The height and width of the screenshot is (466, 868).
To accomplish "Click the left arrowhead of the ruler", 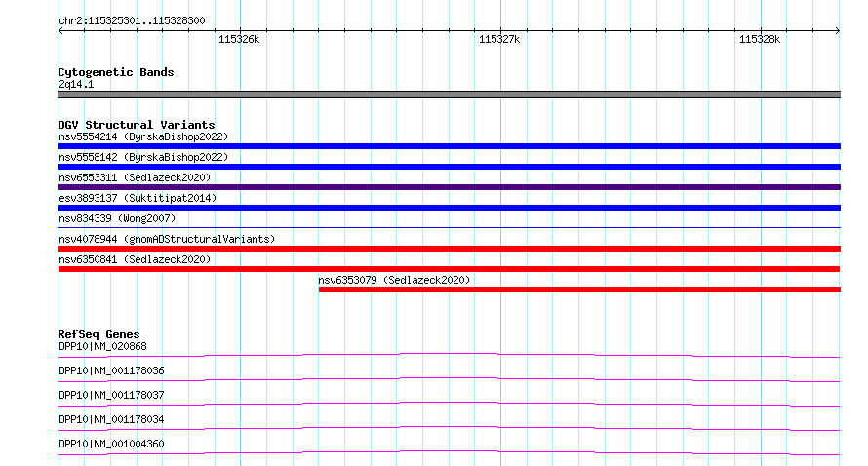I will point(60,30).
